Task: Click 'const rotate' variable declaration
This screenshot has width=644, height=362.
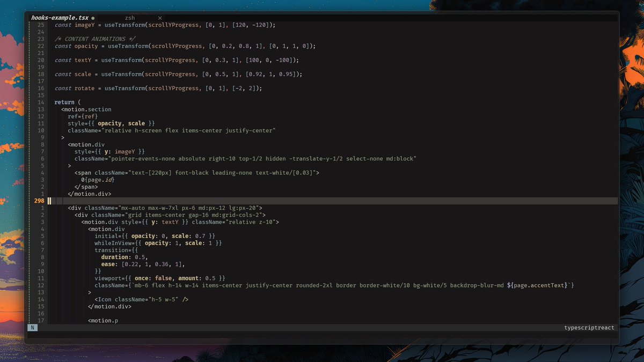Action: click(x=74, y=88)
